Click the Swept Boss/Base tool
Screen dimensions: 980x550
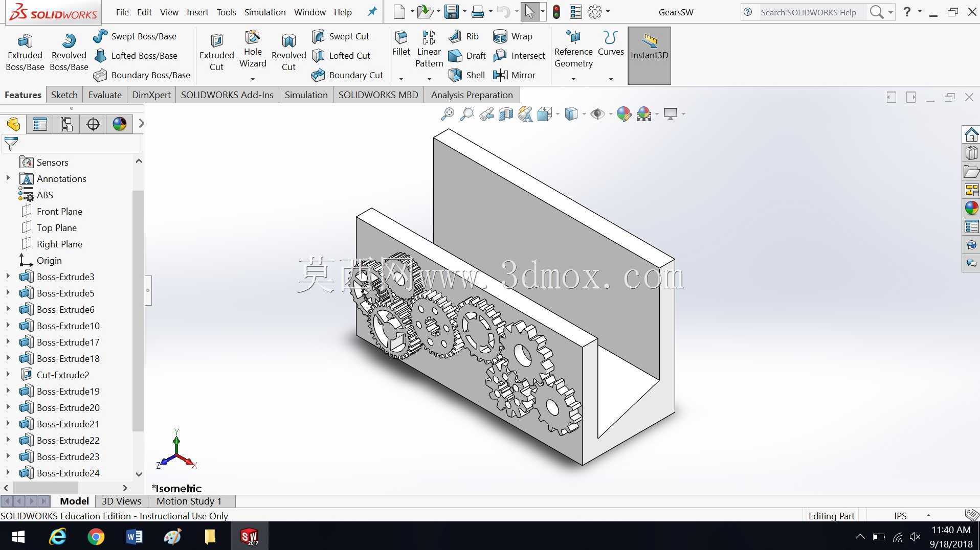(x=135, y=36)
